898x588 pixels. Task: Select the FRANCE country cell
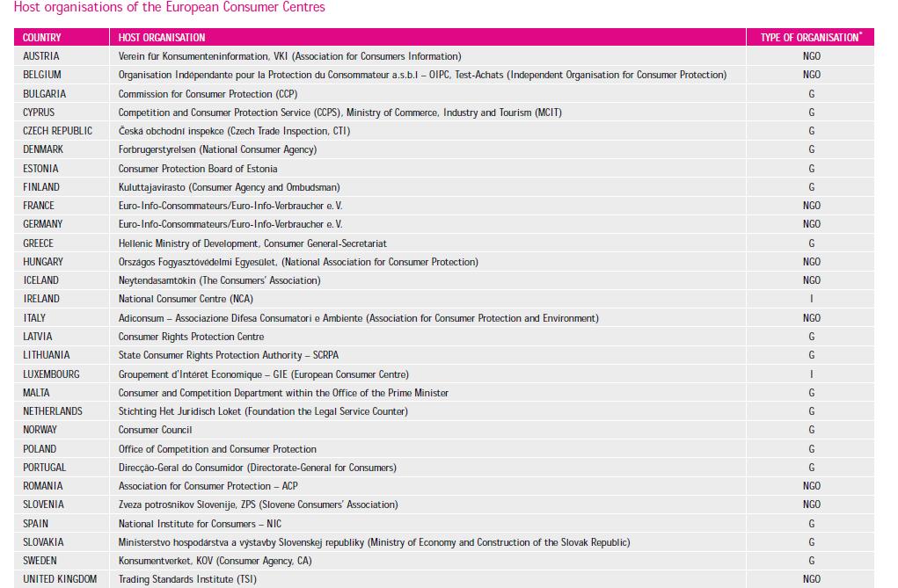(62, 206)
